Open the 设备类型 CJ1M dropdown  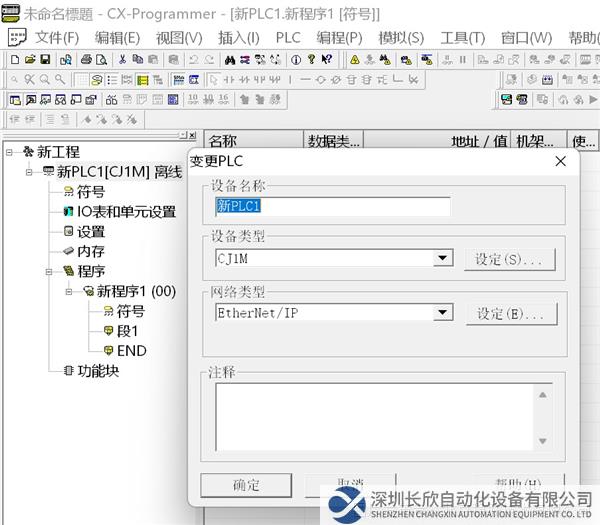pyautogui.click(x=442, y=259)
